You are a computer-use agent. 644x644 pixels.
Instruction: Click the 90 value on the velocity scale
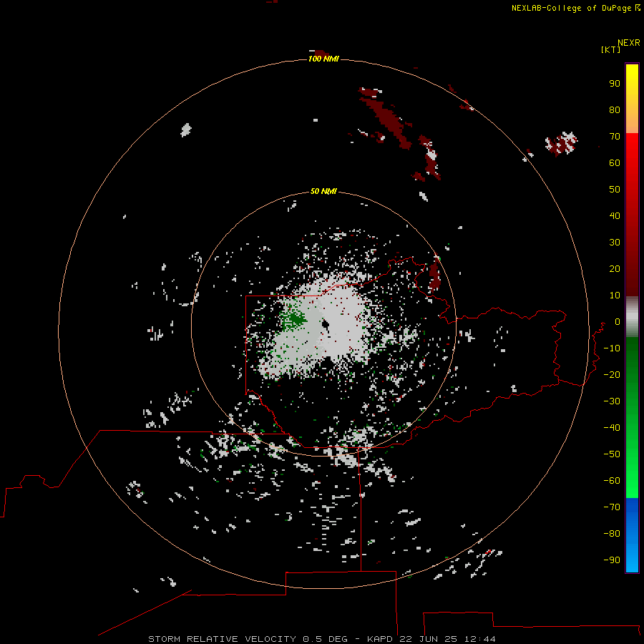(615, 84)
